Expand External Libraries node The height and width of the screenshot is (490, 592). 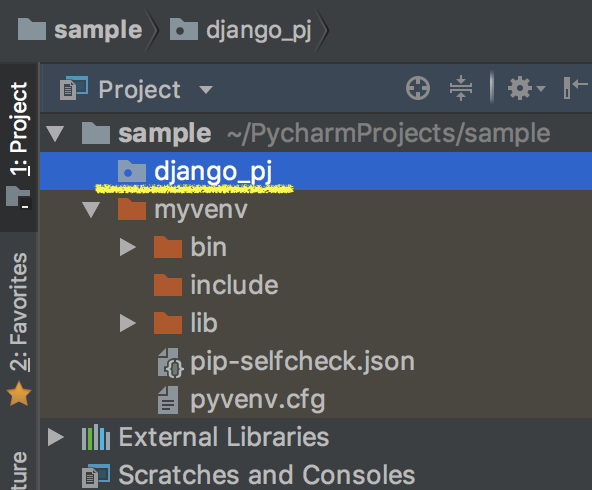coord(56,437)
